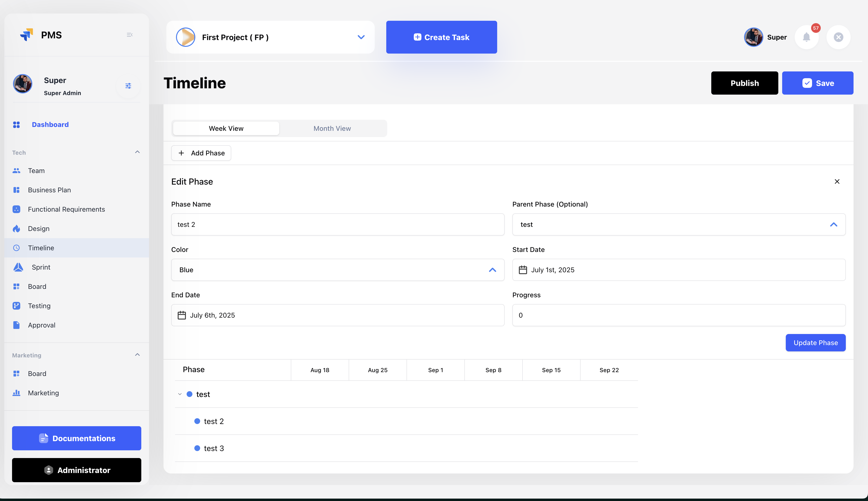Click the sidebar collapse icon near PMS
Viewport: 868px width, 501px height.
(x=130, y=35)
